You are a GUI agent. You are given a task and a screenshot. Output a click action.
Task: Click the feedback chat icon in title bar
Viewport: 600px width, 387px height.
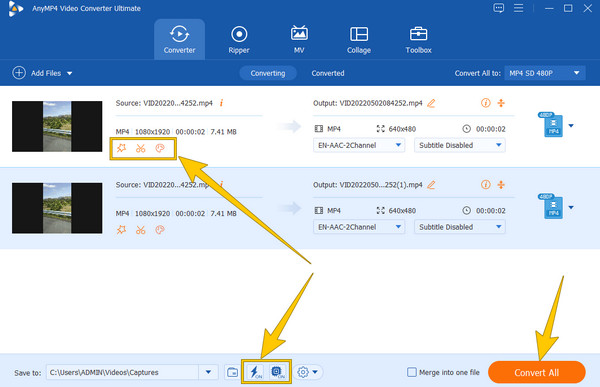tap(498, 8)
